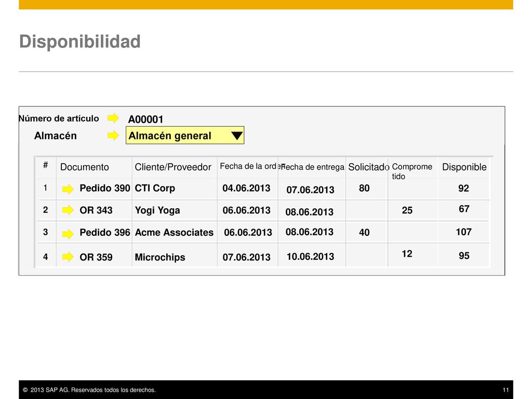The height and width of the screenshot is (399, 532).
Task: Click the Comprometido value 25
Action: pos(407,210)
